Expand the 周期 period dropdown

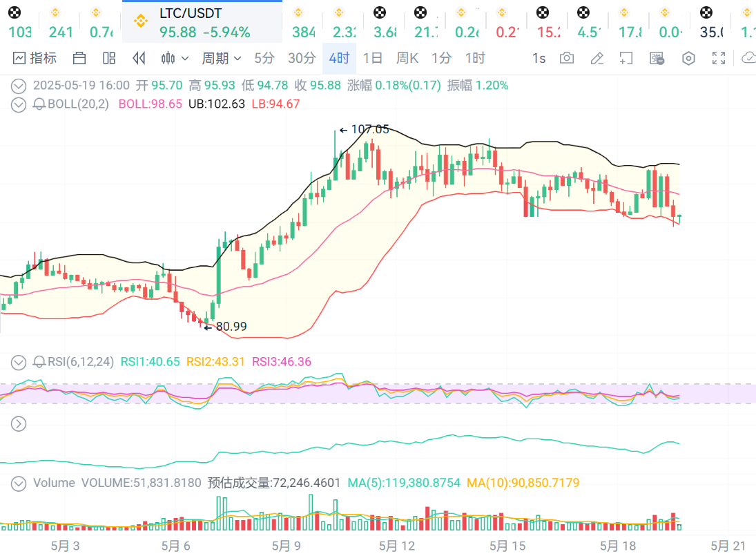(x=221, y=58)
